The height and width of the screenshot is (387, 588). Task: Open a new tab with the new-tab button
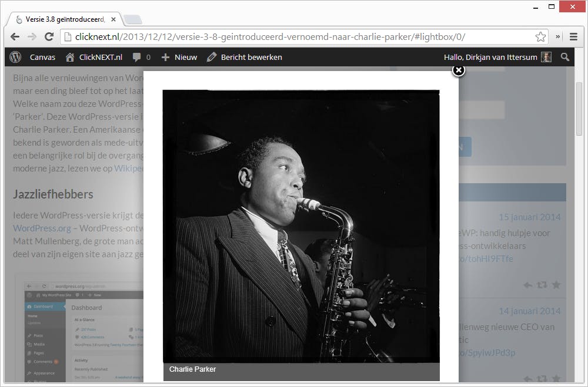tap(133, 19)
